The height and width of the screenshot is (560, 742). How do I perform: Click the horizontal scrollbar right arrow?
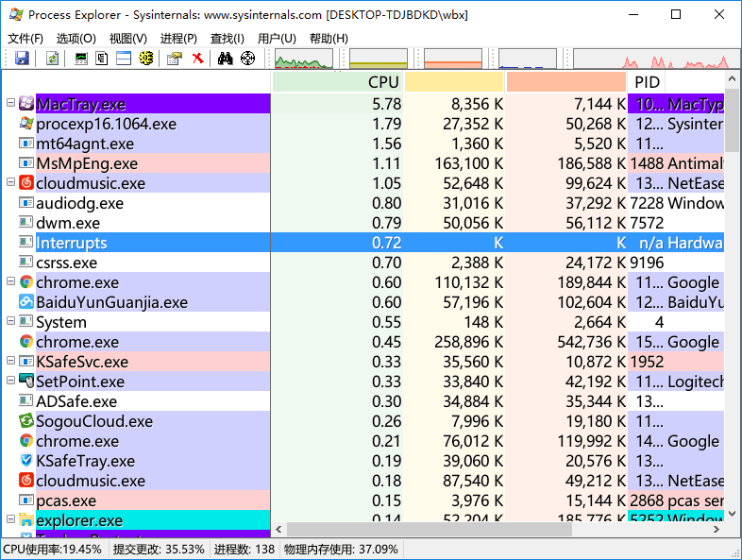717,529
